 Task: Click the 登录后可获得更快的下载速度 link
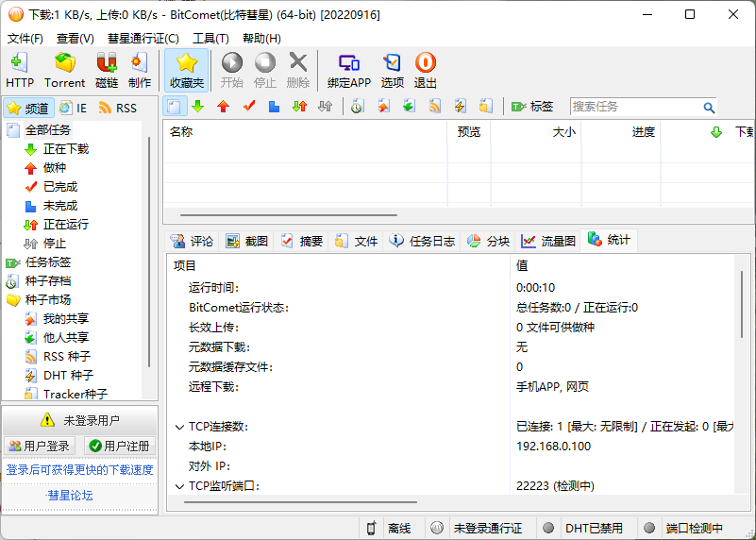(79, 469)
